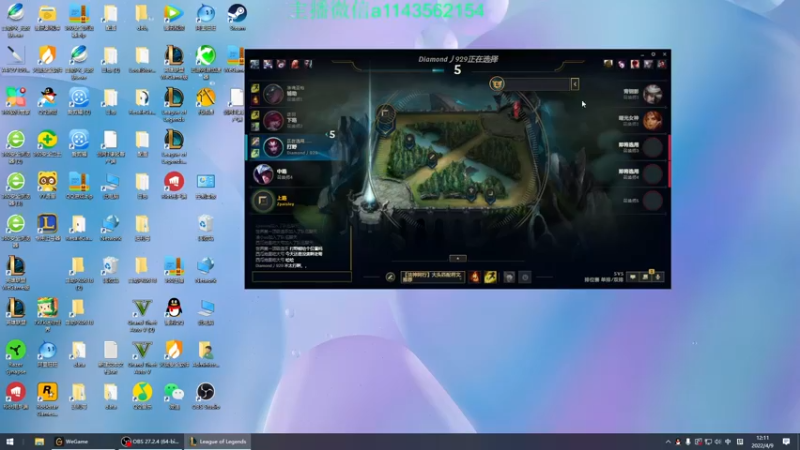The height and width of the screenshot is (450, 800).
Task: Switch to League of Legends taskbar button
Action: pyautogui.click(x=218, y=442)
